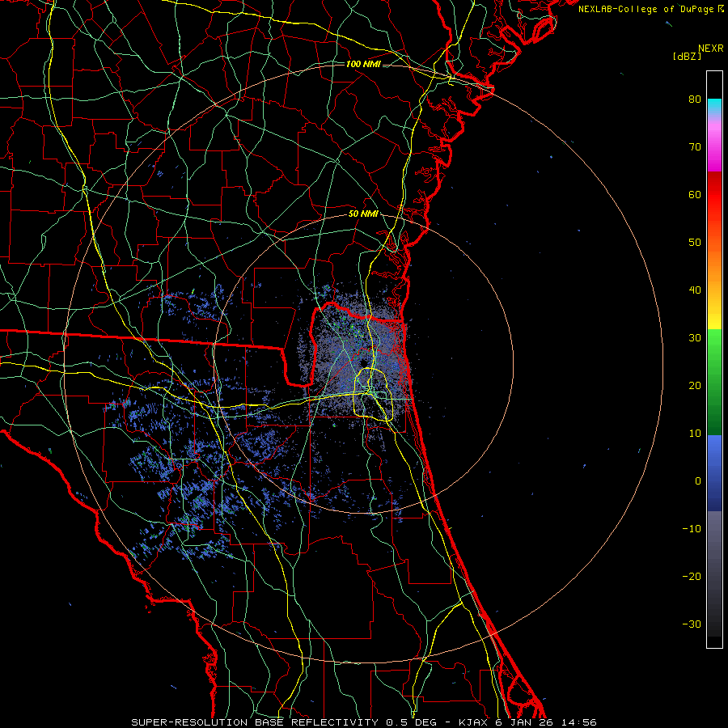Click the 30 dBZ scale value
This screenshot has height=728, width=728.
[695, 338]
